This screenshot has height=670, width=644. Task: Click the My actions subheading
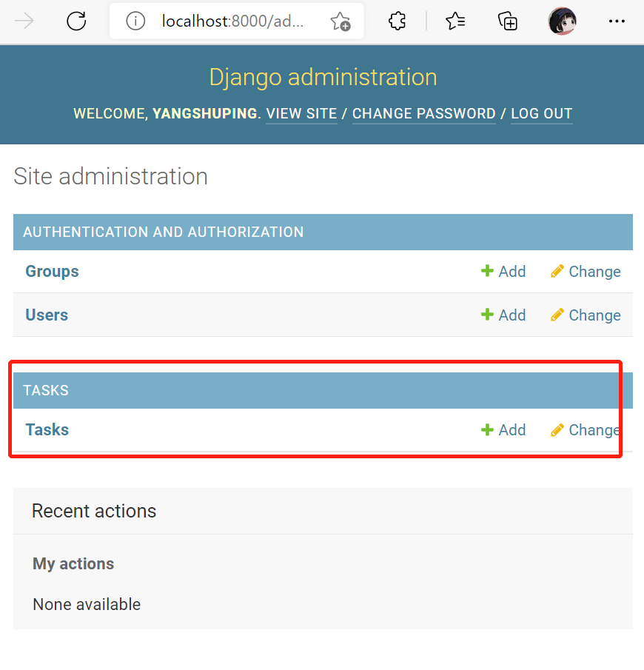(73, 564)
